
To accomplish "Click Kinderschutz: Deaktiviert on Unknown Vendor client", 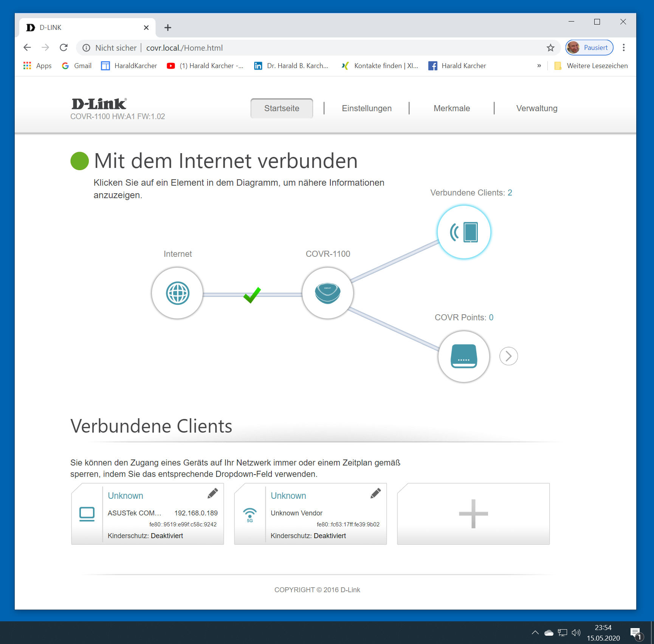I will pyautogui.click(x=308, y=536).
